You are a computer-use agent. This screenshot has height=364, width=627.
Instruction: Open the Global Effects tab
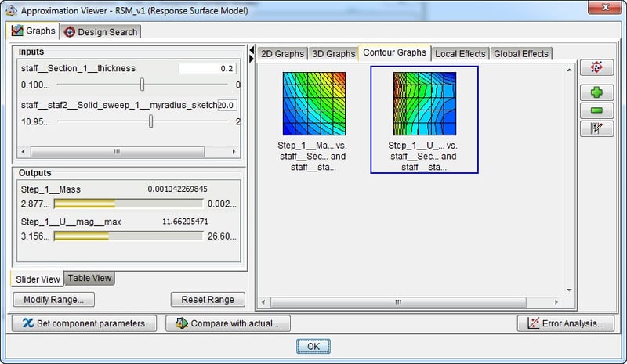click(x=521, y=53)
